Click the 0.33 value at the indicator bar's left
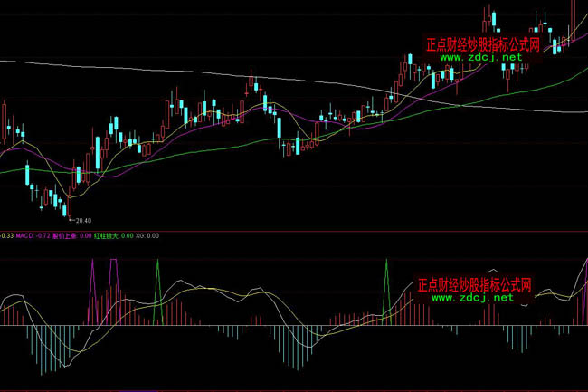The height and width of the screenshot is (392, 588). click(5, 235)
